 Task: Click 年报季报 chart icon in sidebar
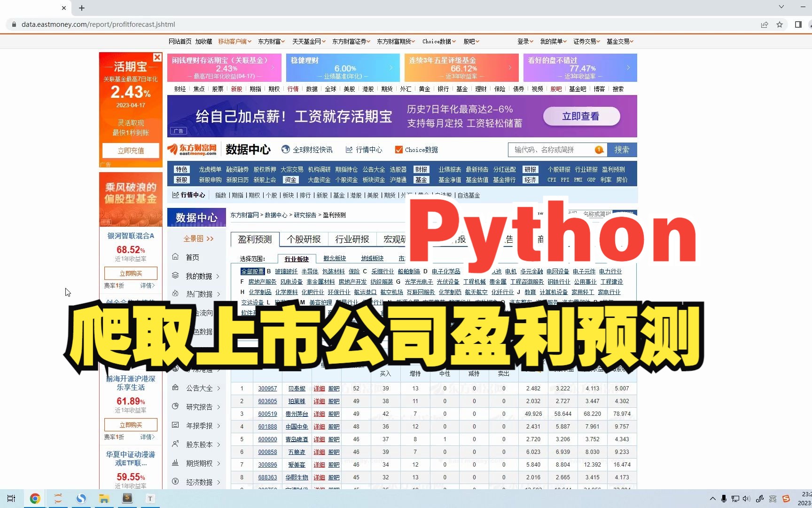[175, 425]
